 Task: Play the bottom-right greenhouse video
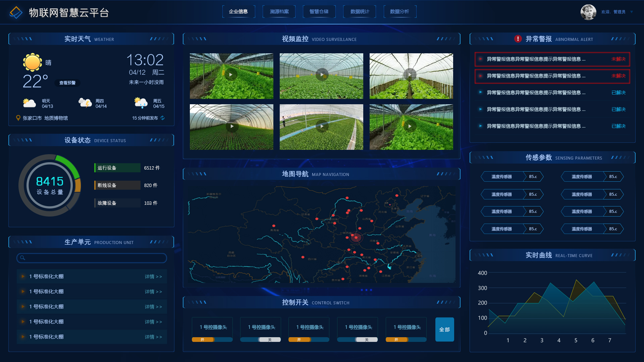(410, 126)
